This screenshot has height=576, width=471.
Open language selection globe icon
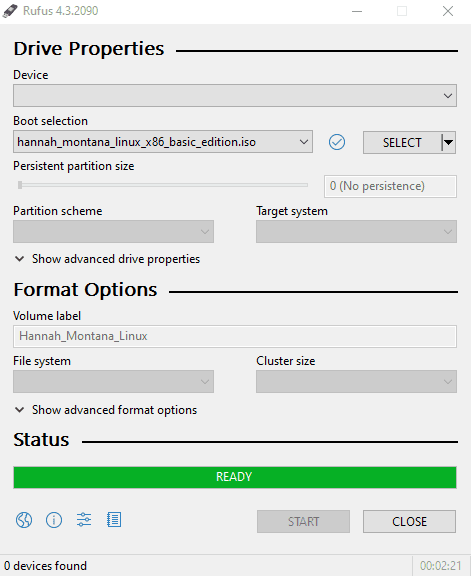coord(24,520)
